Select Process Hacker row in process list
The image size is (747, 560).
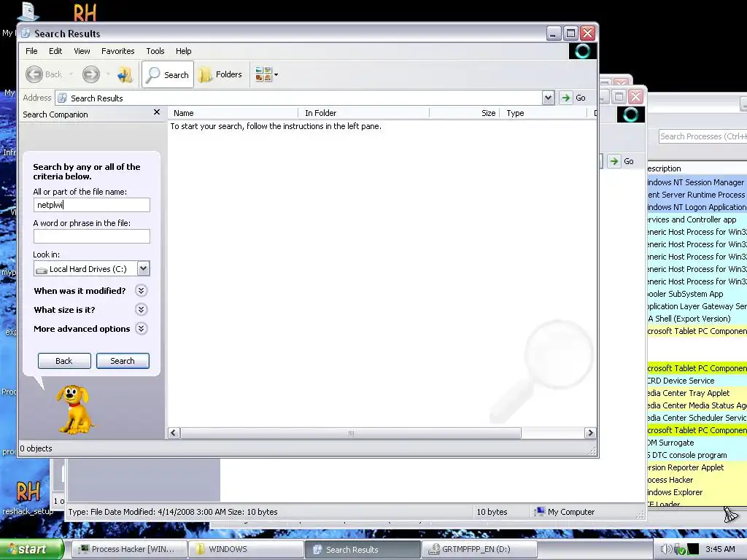[697, 480]
